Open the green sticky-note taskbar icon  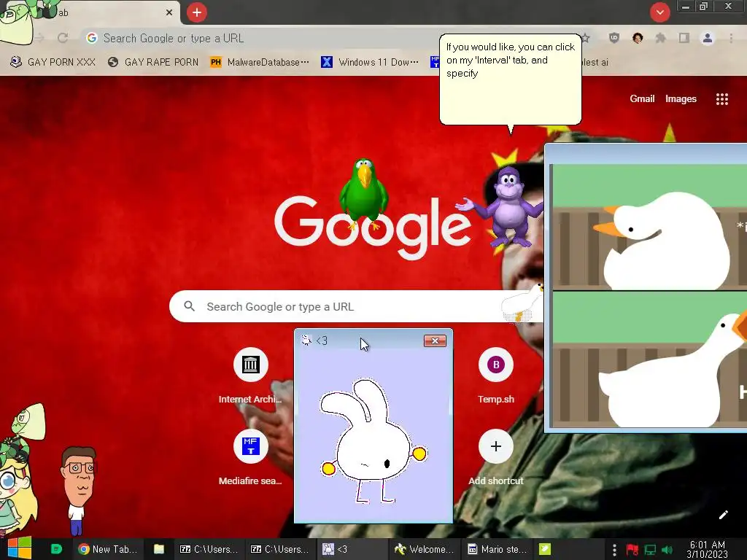(x=544, y=549)
